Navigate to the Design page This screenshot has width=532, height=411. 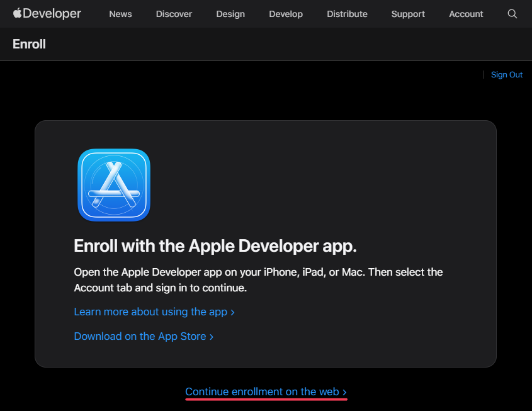click(230, 13)
